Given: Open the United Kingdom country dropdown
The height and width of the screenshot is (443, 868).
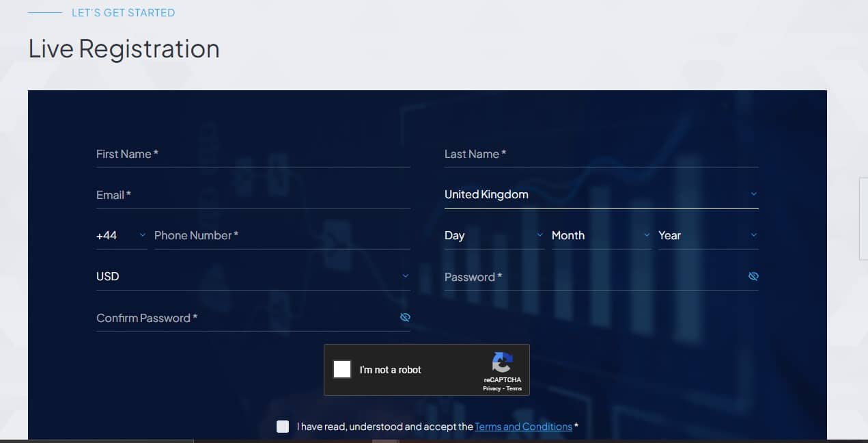Looking at the screenshot, I should click(x=601, y=195).
